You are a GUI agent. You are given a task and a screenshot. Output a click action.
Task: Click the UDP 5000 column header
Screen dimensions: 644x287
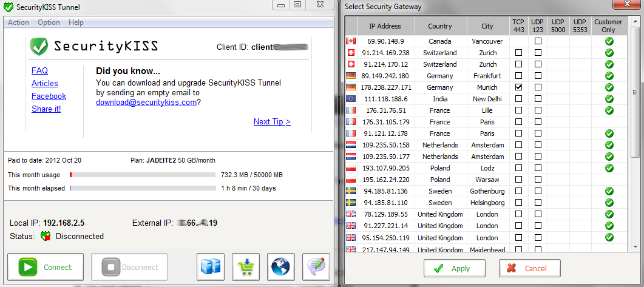click(558, 26)
